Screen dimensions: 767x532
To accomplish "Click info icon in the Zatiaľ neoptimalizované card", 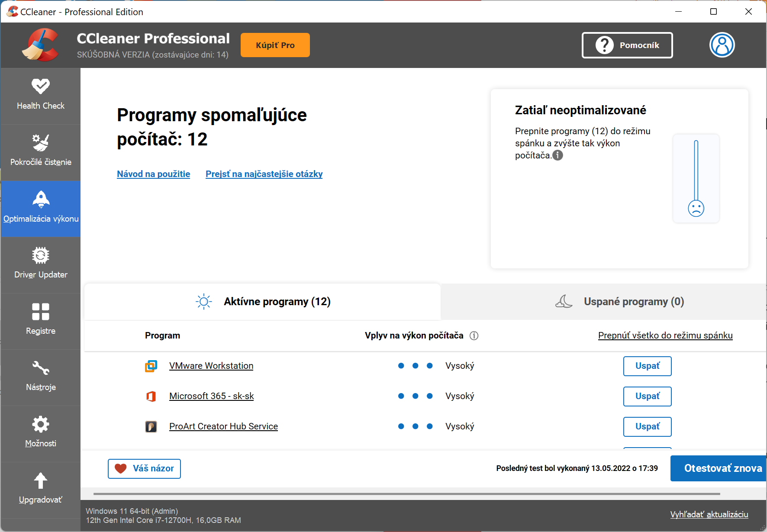I will (558, 155).
